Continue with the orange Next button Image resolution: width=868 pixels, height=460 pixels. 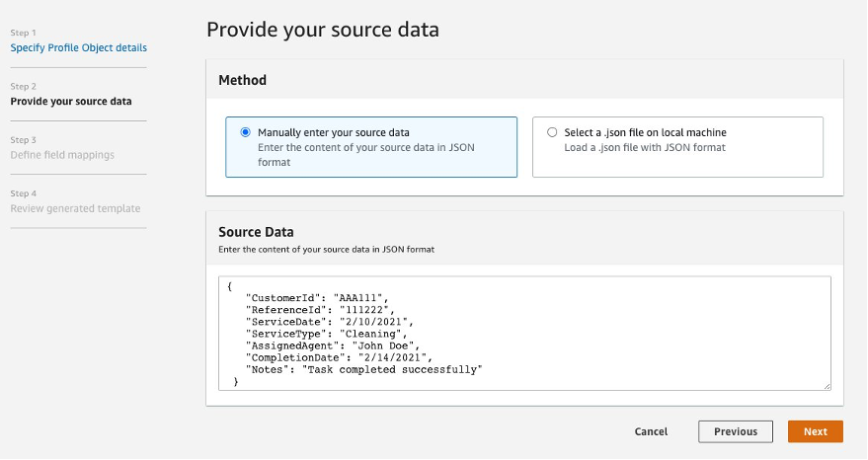click(x=815, y=431)
